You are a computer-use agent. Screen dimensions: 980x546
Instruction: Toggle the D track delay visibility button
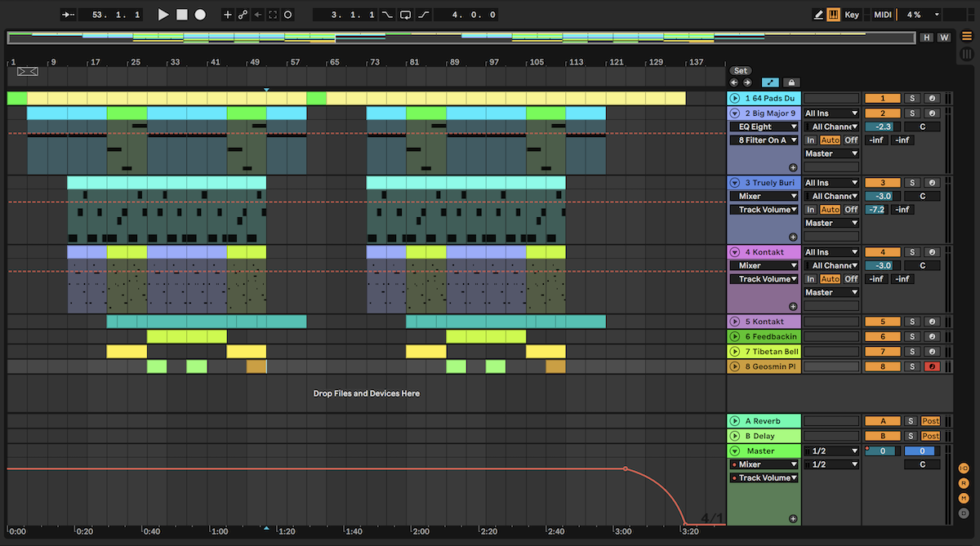964,513
